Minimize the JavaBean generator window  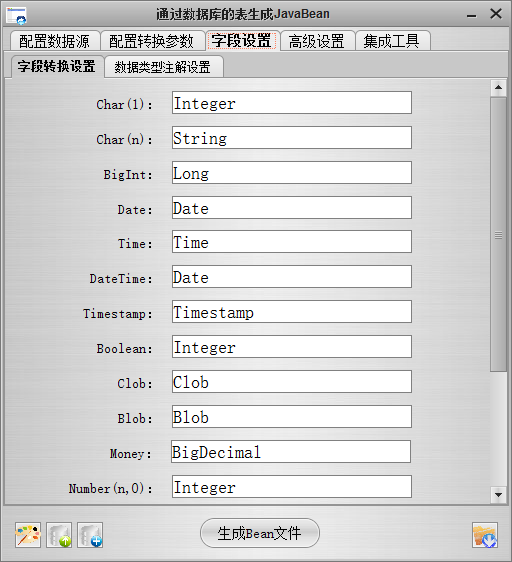471,15
